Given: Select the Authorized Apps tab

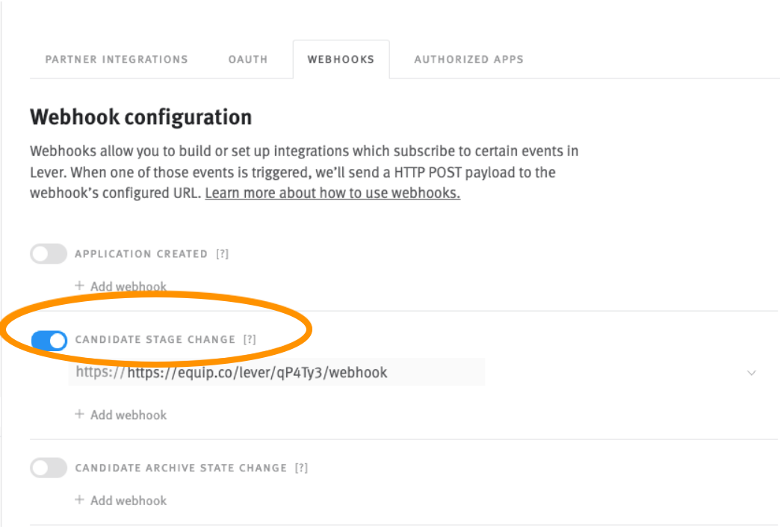Looking at the screenshot, I should [468, 59].
